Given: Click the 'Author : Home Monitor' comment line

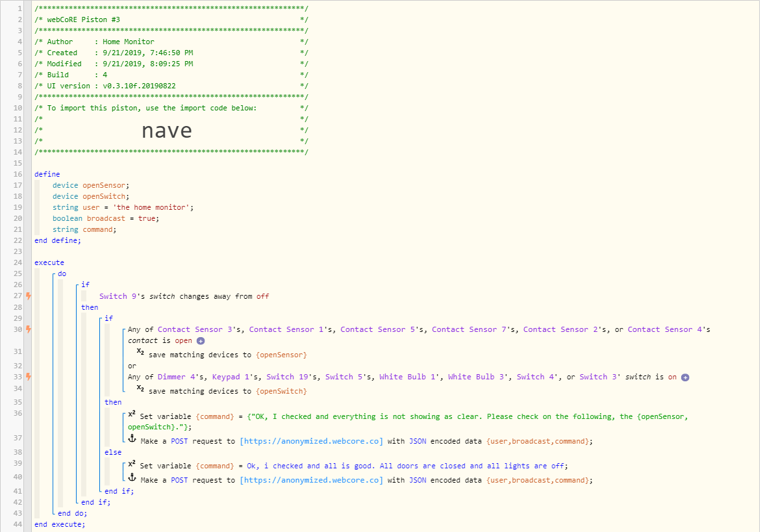Looking at the screenshot, I should point(171,42).
